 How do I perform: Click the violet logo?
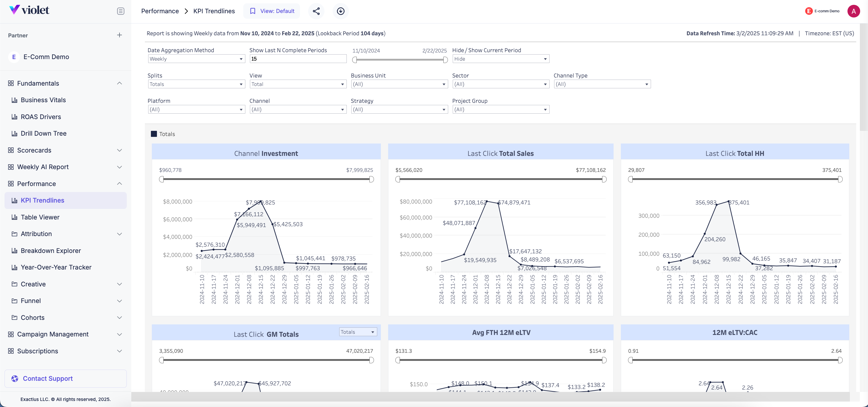(x=29, y=10)
